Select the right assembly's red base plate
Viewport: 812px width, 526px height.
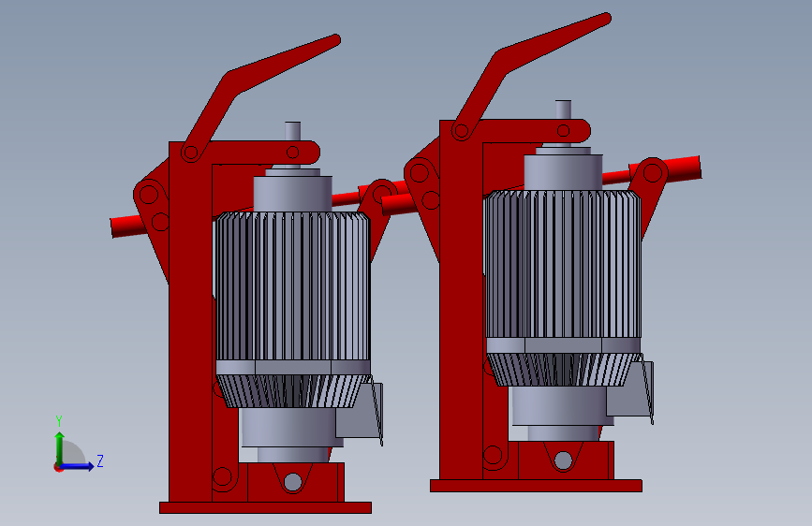pos(536,486)
